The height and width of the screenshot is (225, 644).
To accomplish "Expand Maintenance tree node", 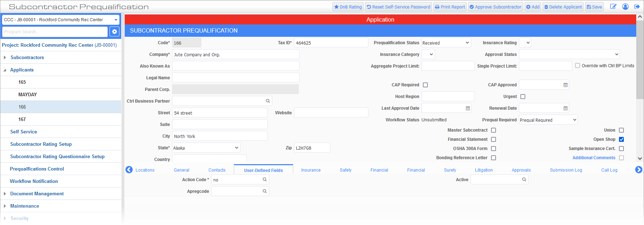I will tap(5, 206).
